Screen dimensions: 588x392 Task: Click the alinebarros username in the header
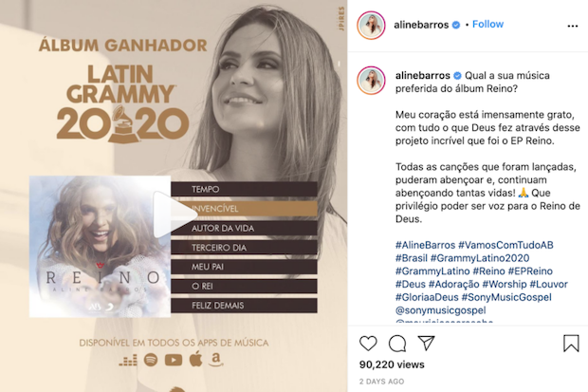tap(421, 25)
